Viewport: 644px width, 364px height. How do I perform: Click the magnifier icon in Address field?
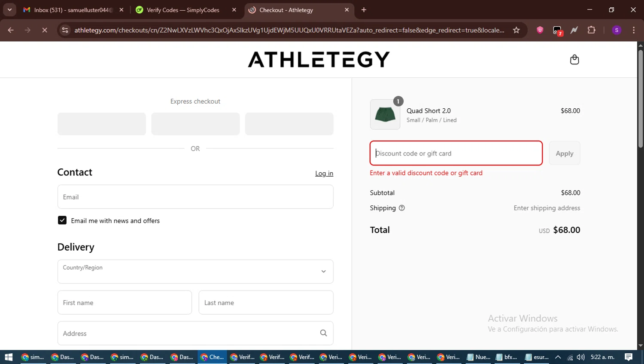click(x=323, y=333)
